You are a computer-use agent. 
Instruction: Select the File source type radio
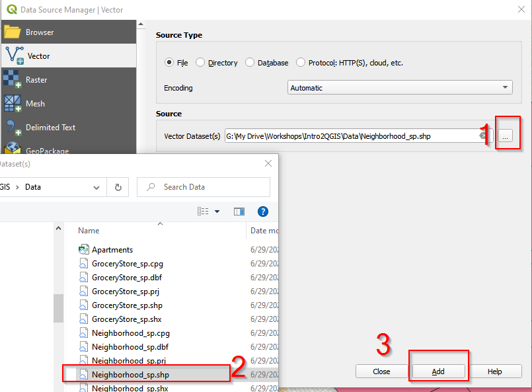coord(169,62)
